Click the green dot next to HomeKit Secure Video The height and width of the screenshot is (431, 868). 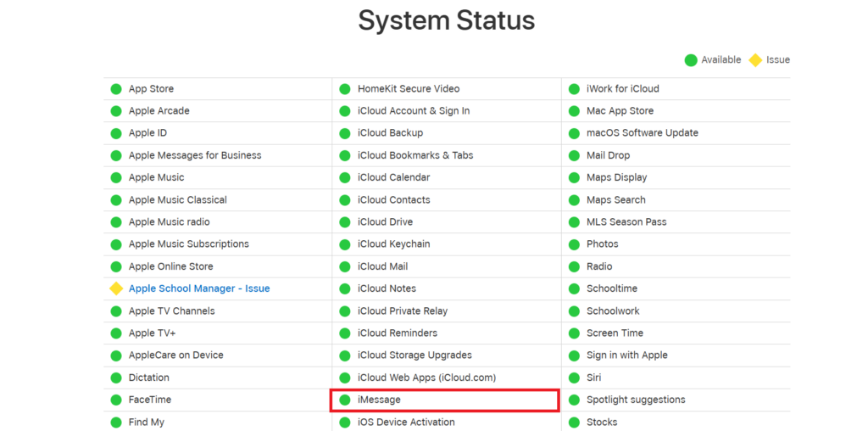(345, 89)
